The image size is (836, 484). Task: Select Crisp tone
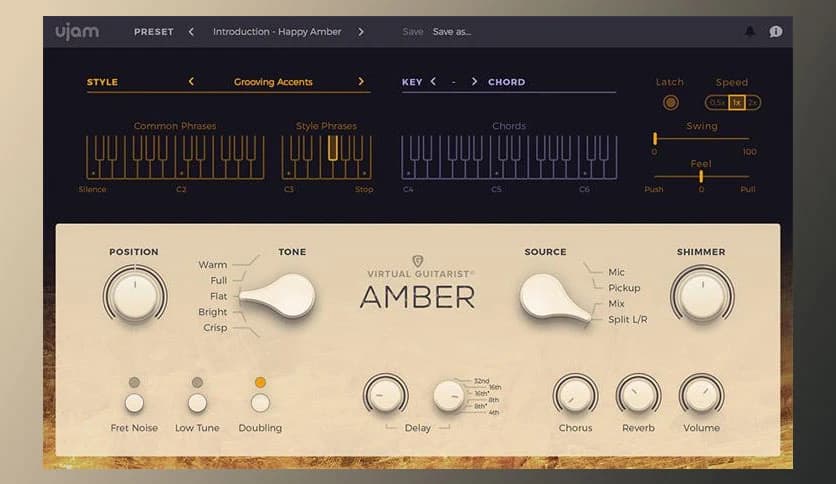point(215,327)
